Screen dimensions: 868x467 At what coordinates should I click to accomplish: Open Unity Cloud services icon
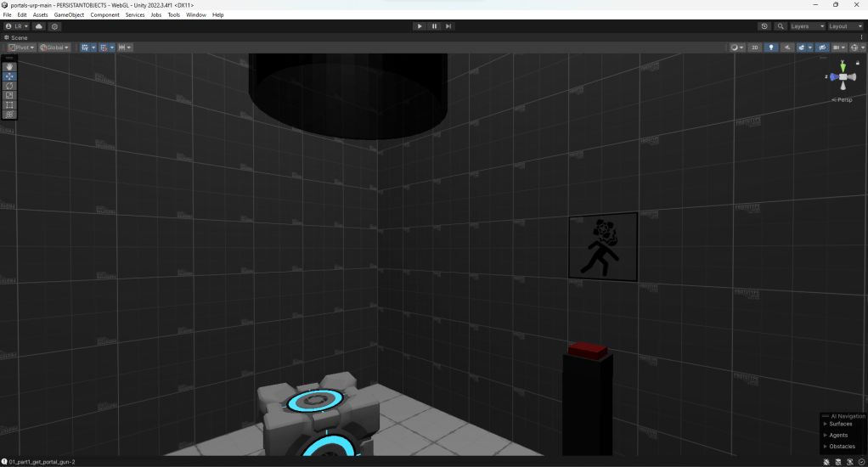[38, 26]
